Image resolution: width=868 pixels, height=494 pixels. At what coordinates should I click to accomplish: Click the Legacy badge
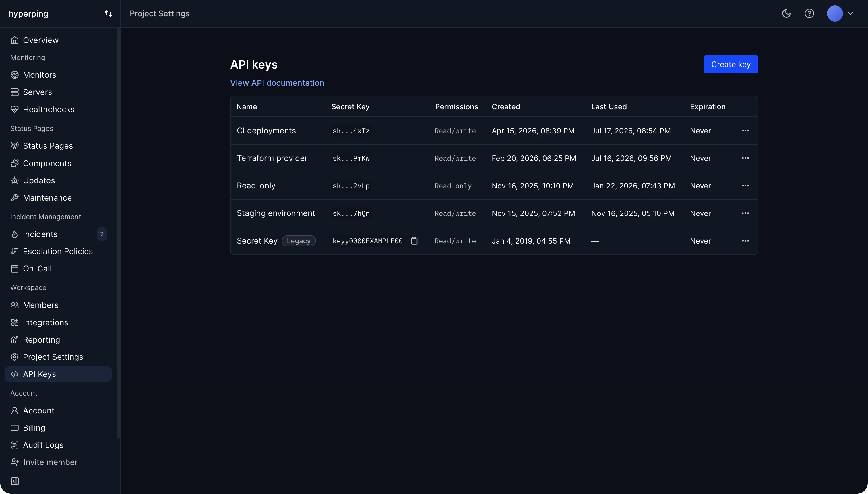pos(299,241)
